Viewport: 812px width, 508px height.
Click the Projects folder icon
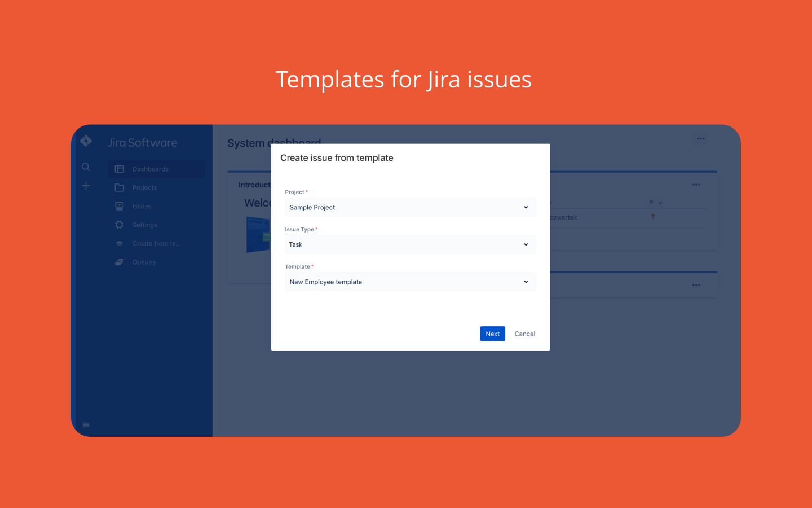120,187
